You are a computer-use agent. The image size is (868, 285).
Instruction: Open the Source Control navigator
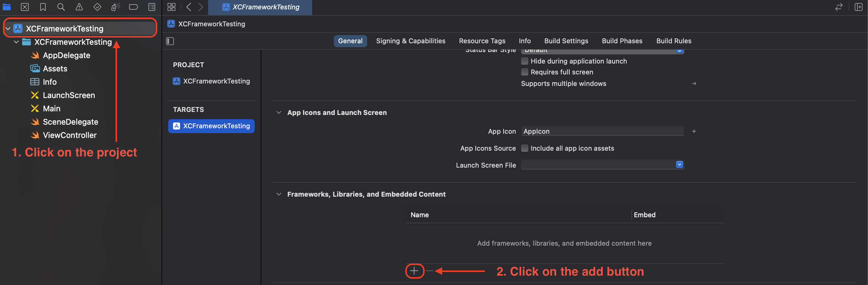(x=25, y=7)
